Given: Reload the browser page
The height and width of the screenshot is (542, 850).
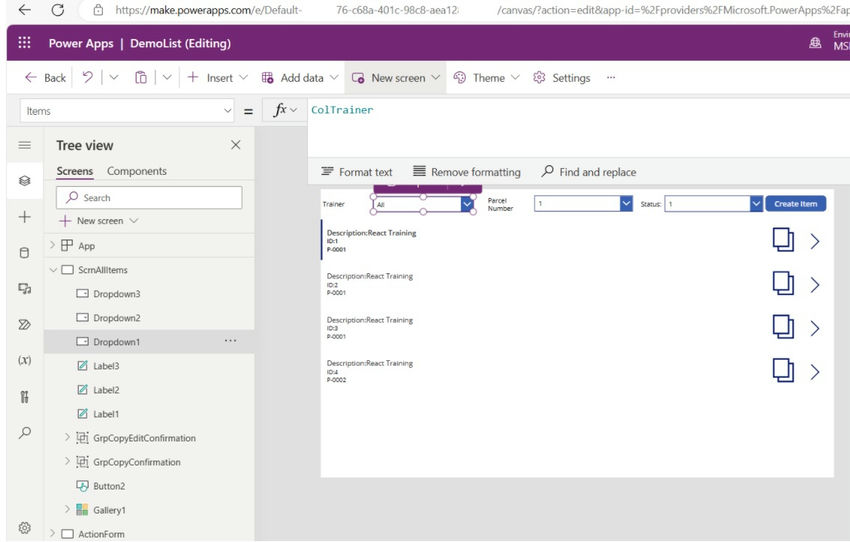Looking at the screenshot, I should click(x=58, y=10).
